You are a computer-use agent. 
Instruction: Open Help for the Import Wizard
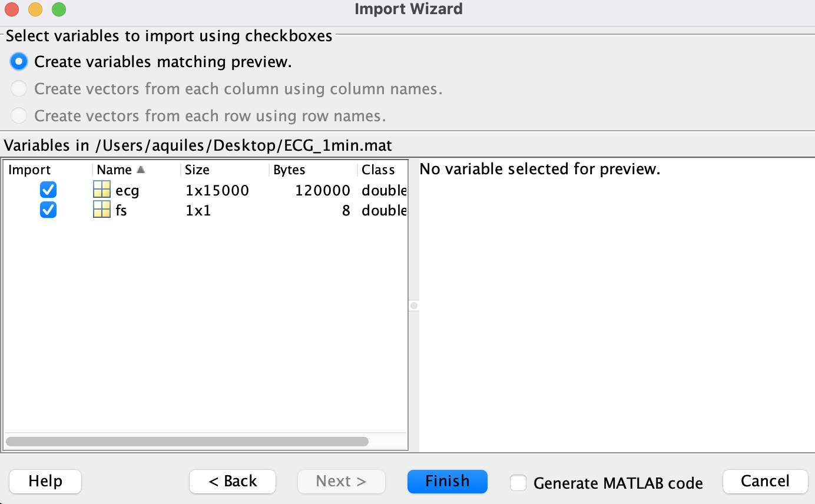(x=45, y=481)
